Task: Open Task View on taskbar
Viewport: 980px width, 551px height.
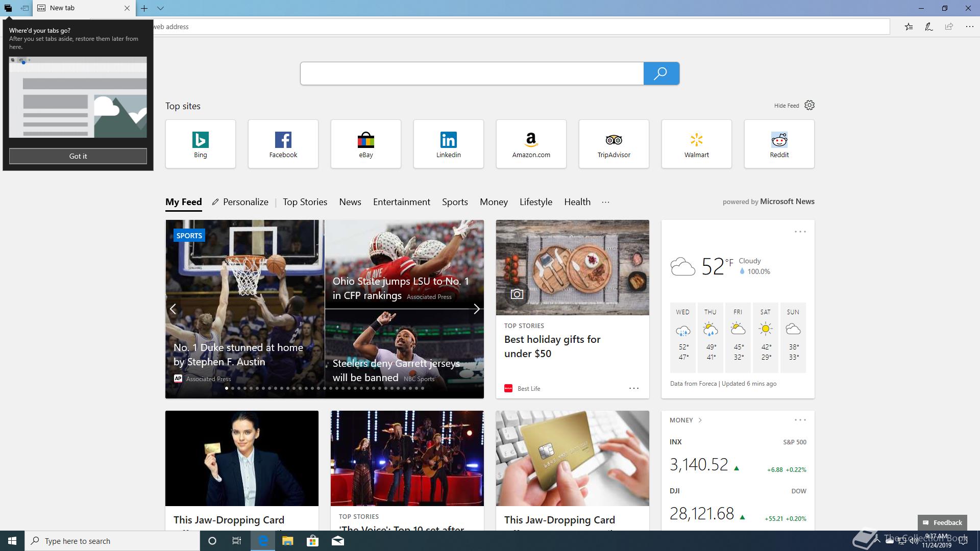Action: click(x=237, y=541)
